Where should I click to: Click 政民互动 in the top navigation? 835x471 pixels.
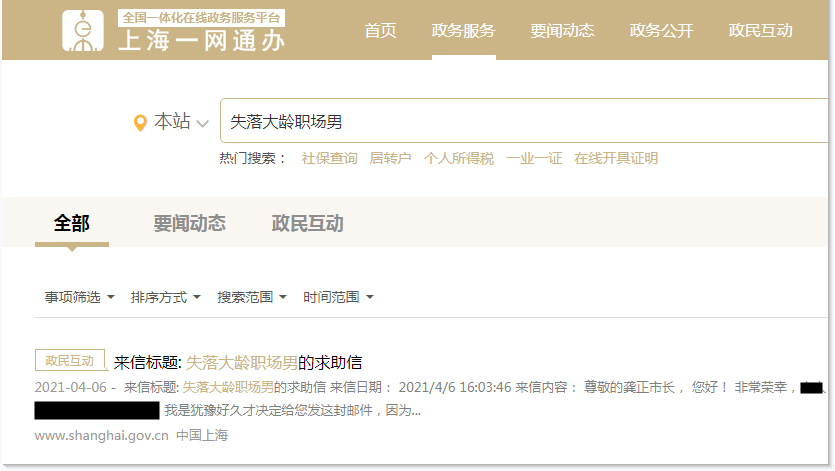(761, 31)
